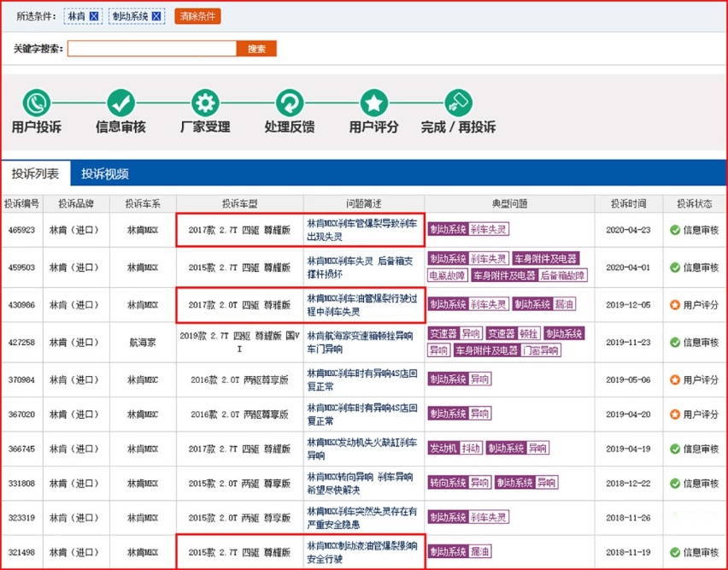Click 转向系统 tag in row 331808
Screen dimensions: 728x570
point(448,482)
